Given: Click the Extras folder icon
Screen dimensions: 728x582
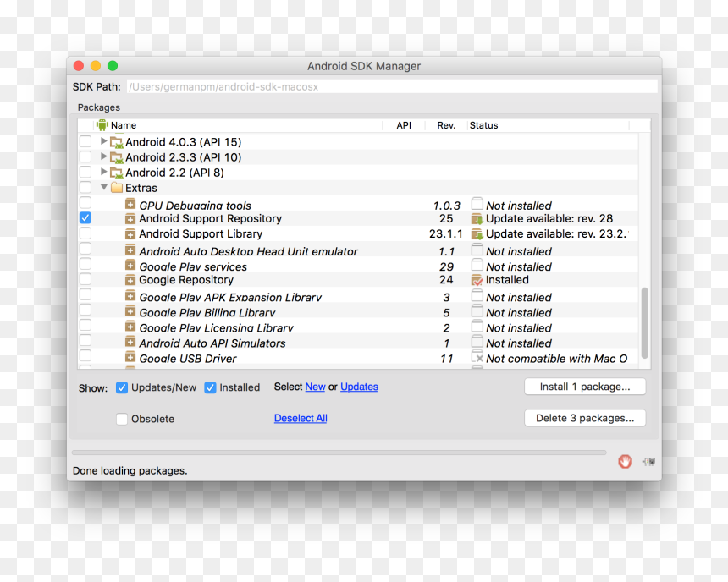Looking at the screenshot, I should point(117,188).
